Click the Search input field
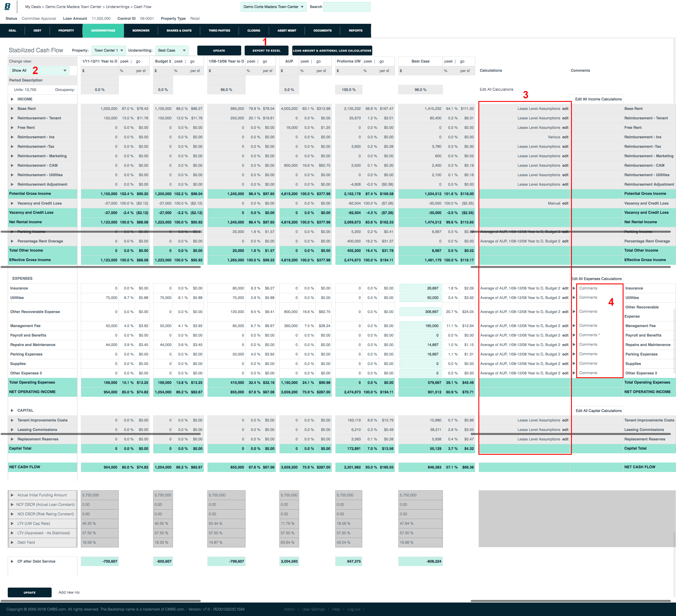Viewport: 676px width, 616px height. pos(347,7)
